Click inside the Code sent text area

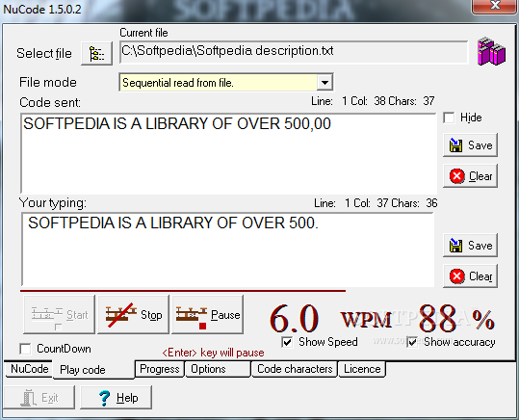(228, 153)
